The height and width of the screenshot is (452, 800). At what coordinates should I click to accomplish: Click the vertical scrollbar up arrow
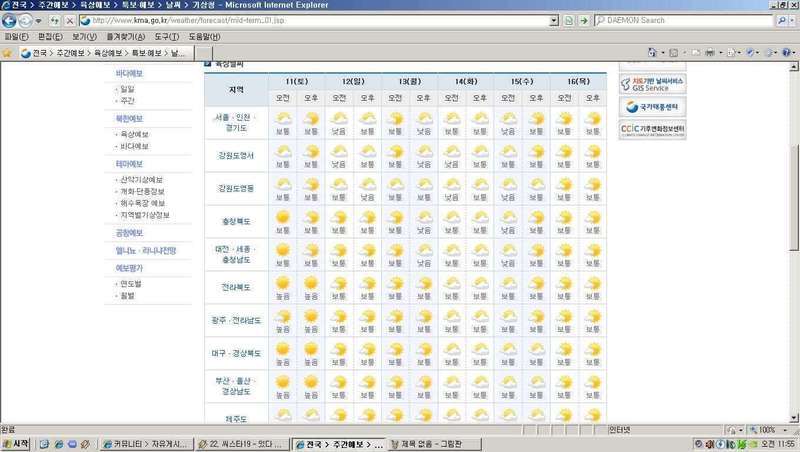click(x=794, y=67)
